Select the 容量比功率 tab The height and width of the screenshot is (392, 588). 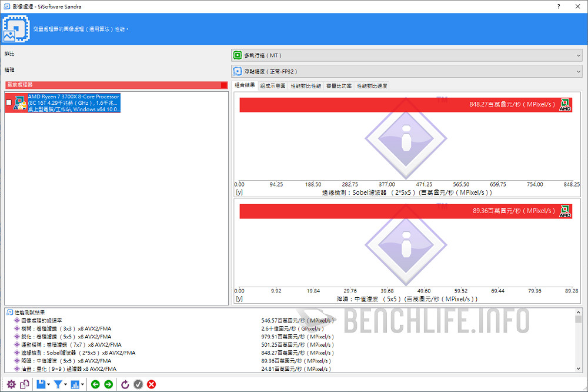[x=339, y=86]
